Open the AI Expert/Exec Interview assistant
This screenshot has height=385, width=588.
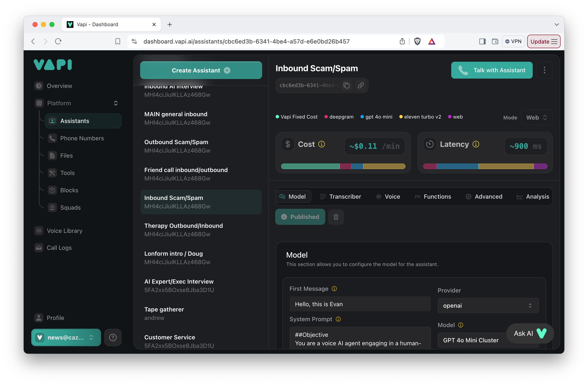(201, 285)
